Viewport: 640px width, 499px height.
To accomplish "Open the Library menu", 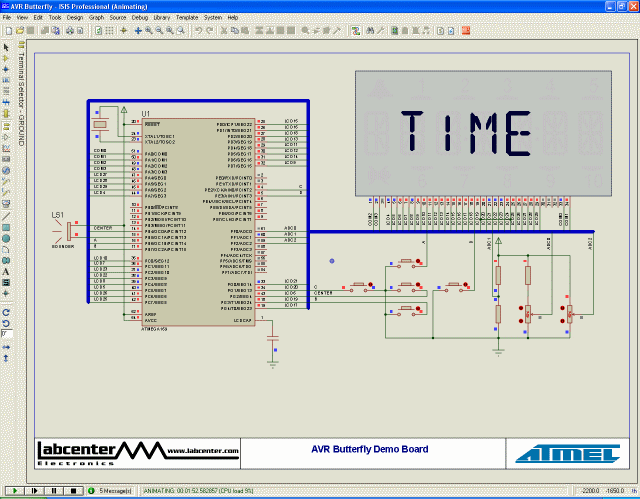I will 161,18.
